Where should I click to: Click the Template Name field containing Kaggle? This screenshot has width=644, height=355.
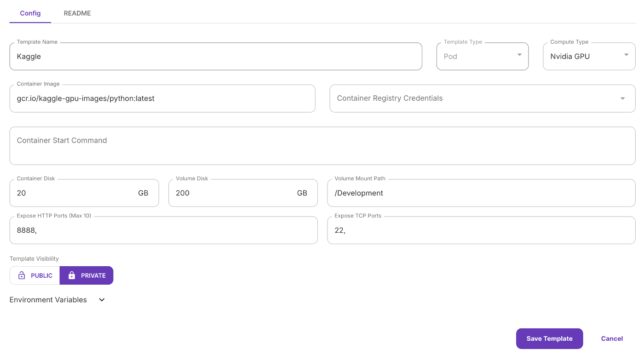[x=216, y=57]
